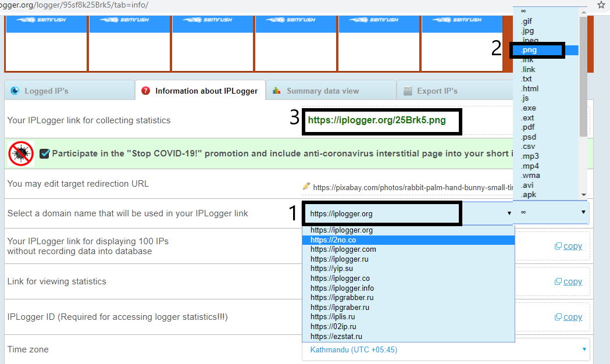Click the Summary data view chart icon
This screenshot has width=610, height=364.
(x=277, y=91)
